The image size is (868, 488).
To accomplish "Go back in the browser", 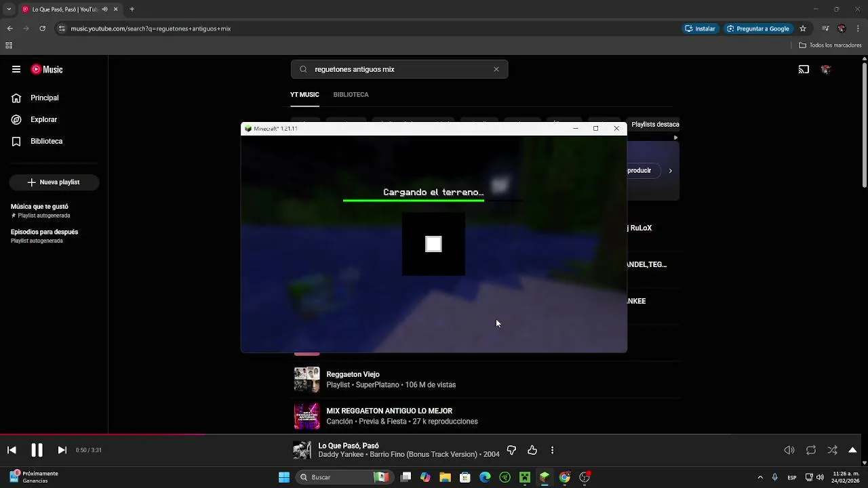I will tap(9, 28).
